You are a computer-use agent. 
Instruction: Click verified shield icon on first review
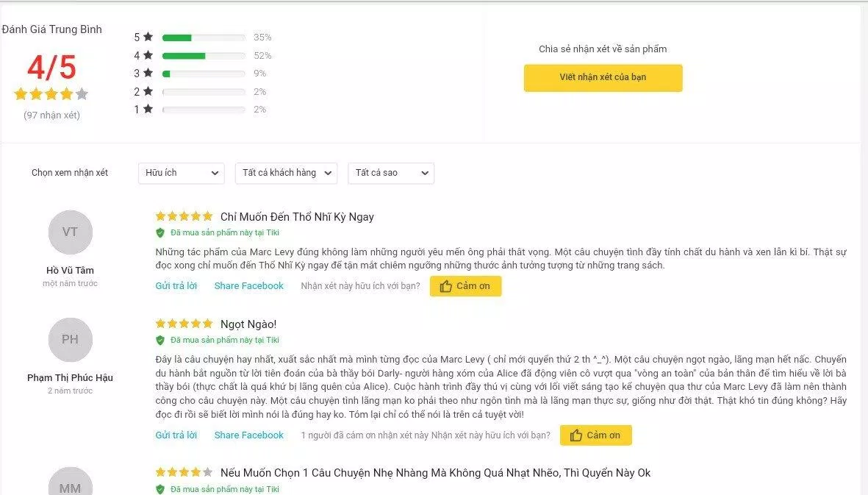tap(160, 233)
